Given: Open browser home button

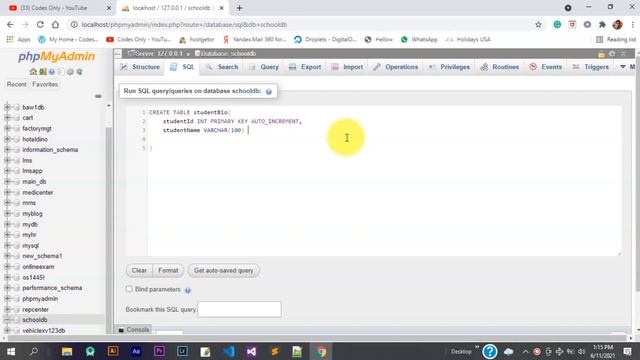Looking at the screenshot, I should click(x=55, y=24).
